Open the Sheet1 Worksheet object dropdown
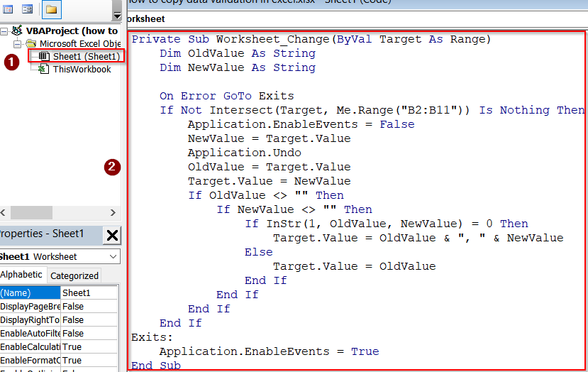 tap(113, 256)
